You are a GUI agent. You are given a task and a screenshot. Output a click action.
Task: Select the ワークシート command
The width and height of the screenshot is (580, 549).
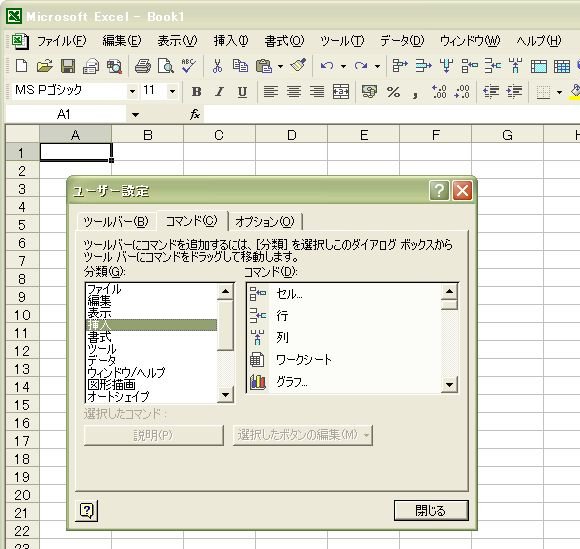pos(344,359)
